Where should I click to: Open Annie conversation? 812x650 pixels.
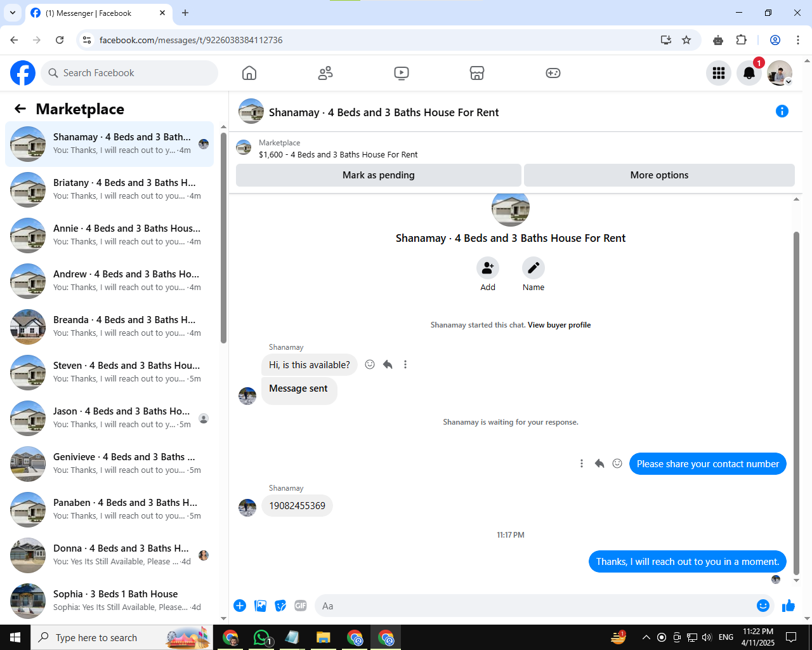[x=110, y=235]
